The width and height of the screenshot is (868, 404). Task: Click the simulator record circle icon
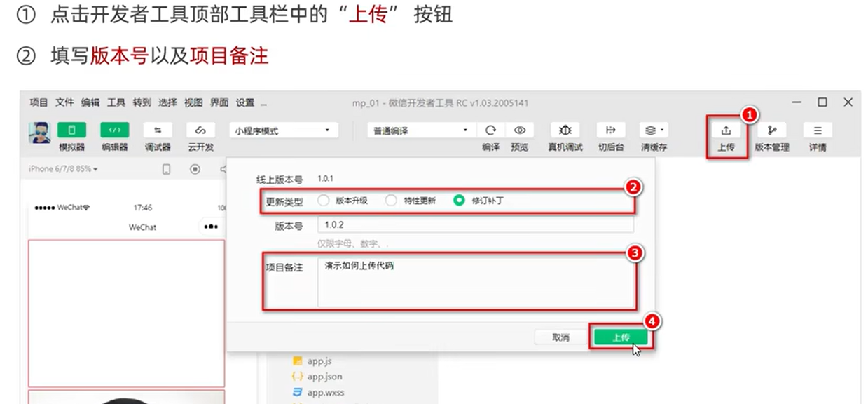click(x=195, y=169)
